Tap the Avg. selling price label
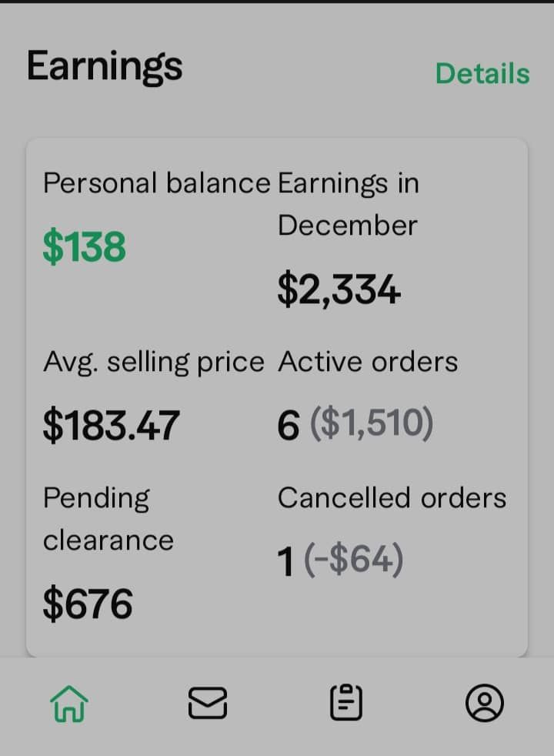 tap(153, 362)
